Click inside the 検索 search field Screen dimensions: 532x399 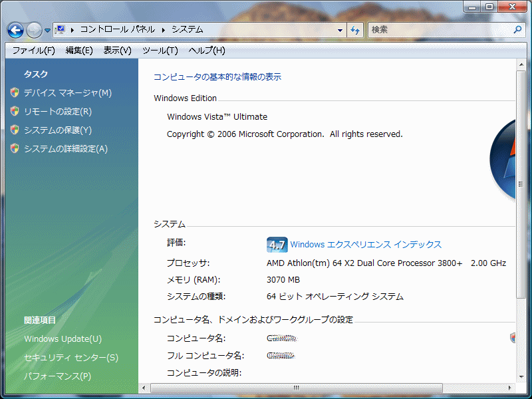point(439,30)
